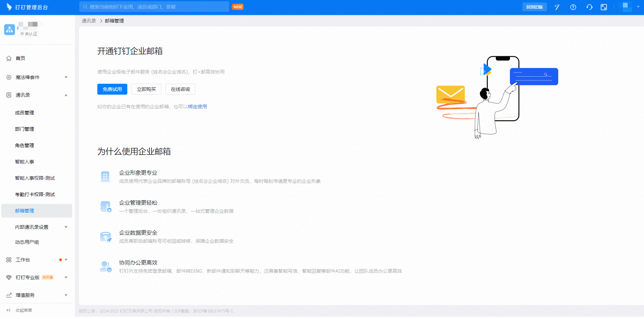
Task: Click the 魔法棒套件 sidebar icon
Action: (x=9, y=77)
